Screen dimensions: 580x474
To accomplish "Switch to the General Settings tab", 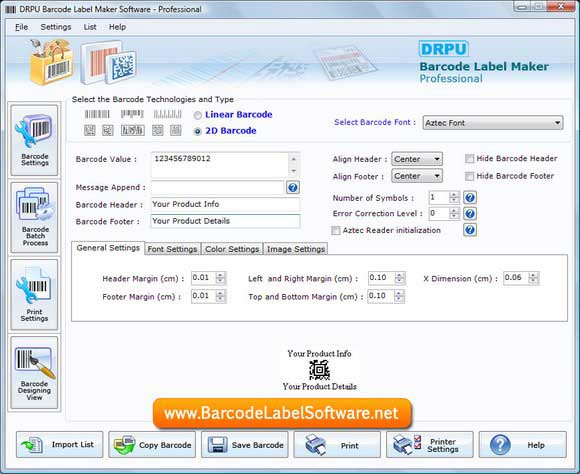I will pos(108,248).
